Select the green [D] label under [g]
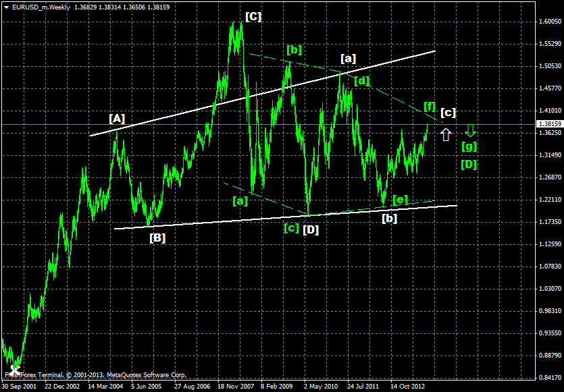 coord(469,164)
